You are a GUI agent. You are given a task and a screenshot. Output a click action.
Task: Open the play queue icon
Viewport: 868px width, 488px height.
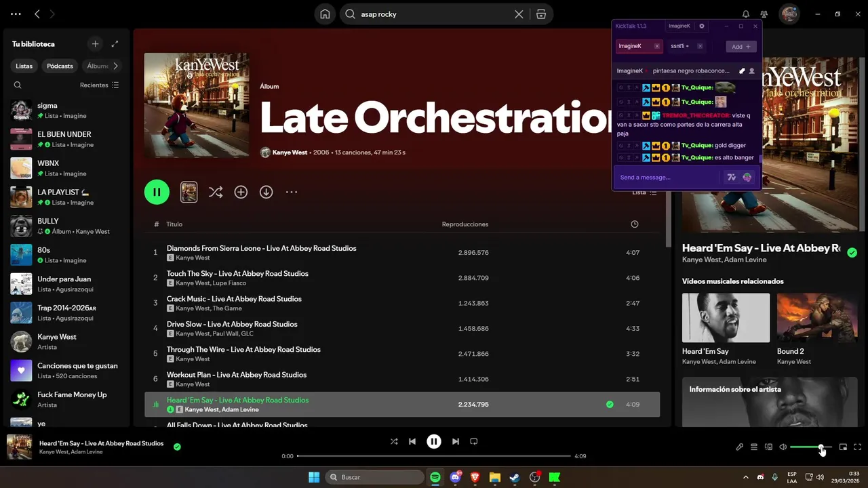pyautogui.click(x=754, y=447)
